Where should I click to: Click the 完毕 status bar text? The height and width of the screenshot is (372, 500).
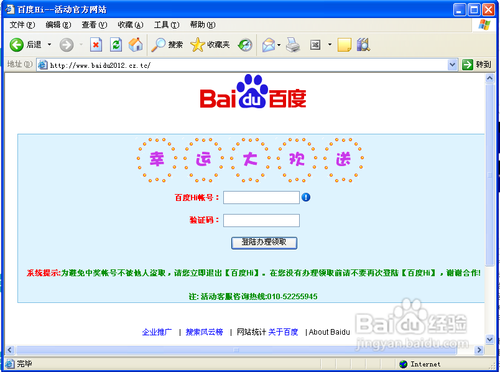[25, 364]
